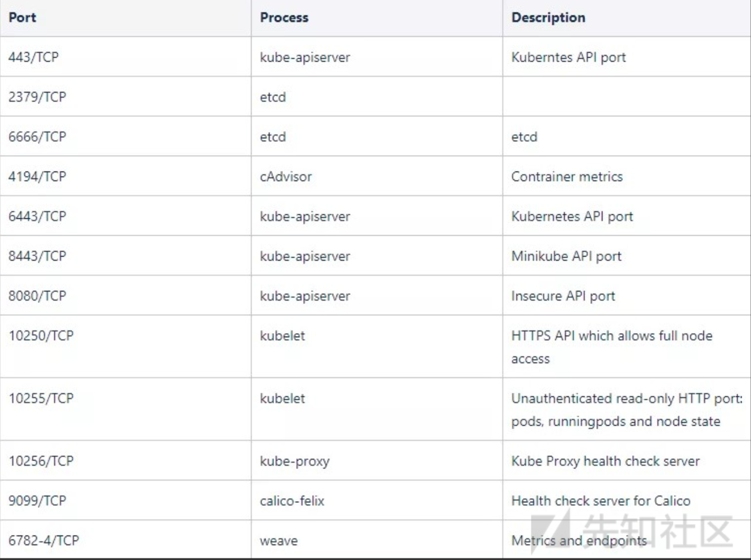Click the 2379/TCP port entry

[x=37, y=97]
